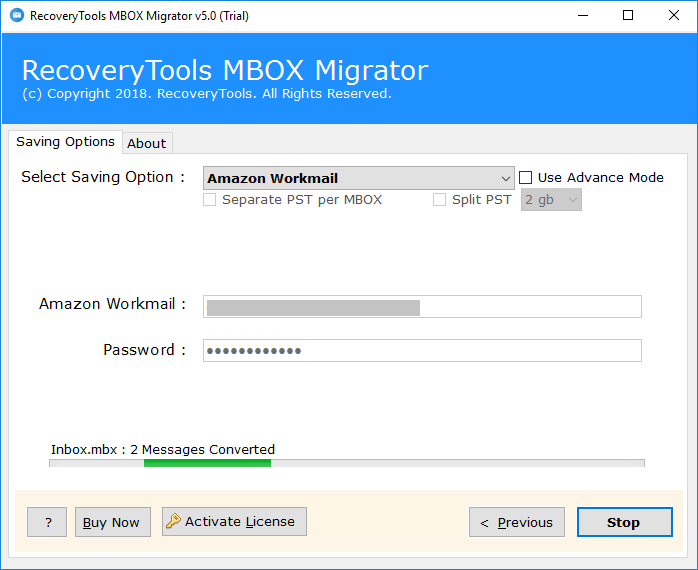Screen dimensions: 698x570
Task: Click the ? help button
Action: (x=47, y=522)
